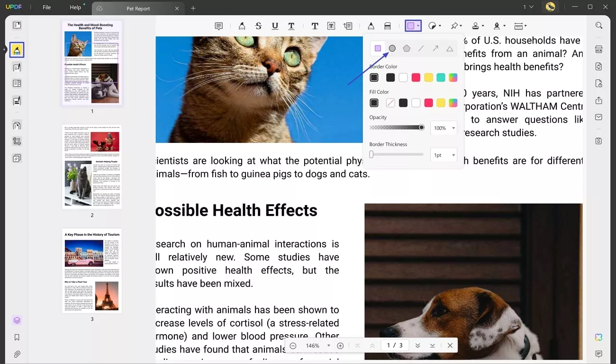Pick the triangle shape option
This screenshot has height=364, width=616.
click(x=450, y=48)
